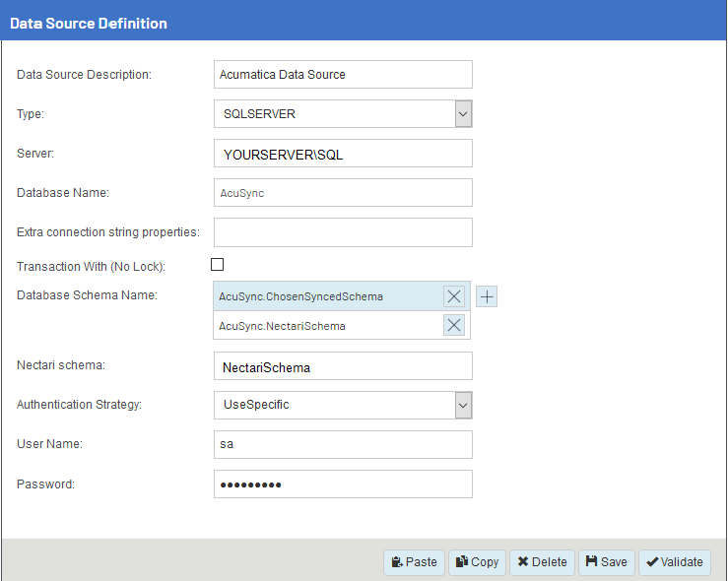The image size is (728, 581).
Task: Focus the Data Source Description field
Action: point(343,74)
